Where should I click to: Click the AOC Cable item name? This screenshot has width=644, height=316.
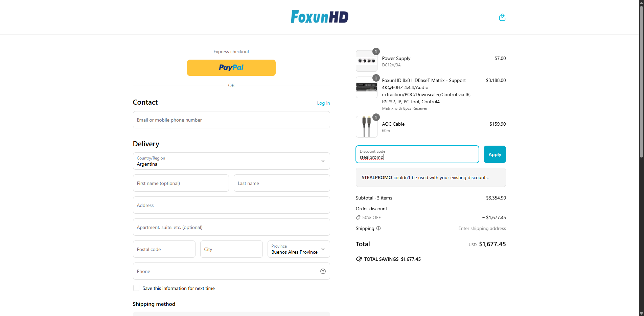click(x=393, y=124)
